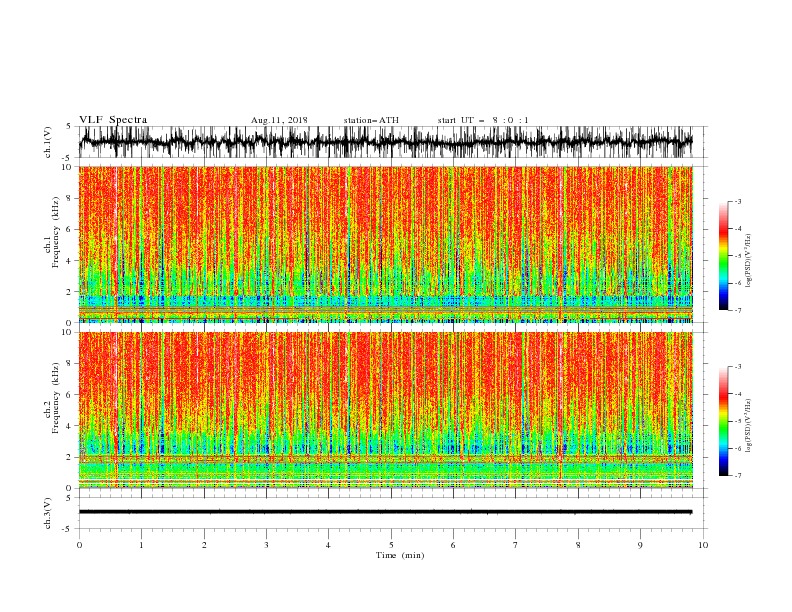Click the time-axis tick label "7"

[x=516, y=545]
